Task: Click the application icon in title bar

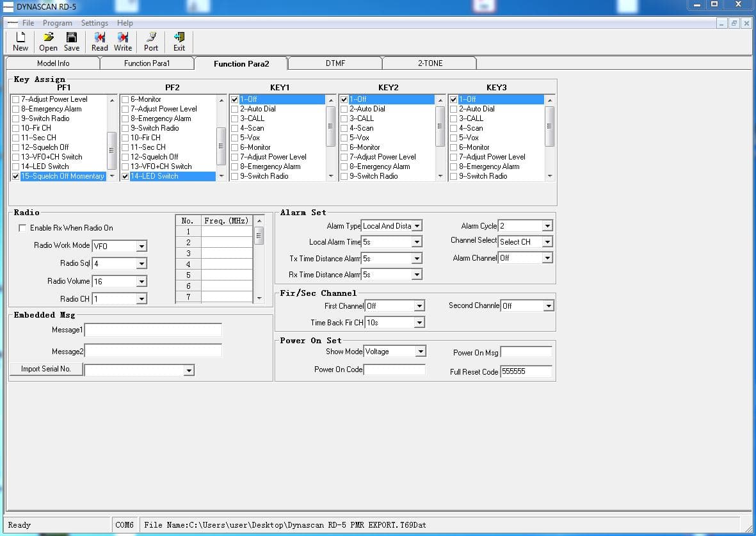Action: pyautogui.click(x=8, y=6)
